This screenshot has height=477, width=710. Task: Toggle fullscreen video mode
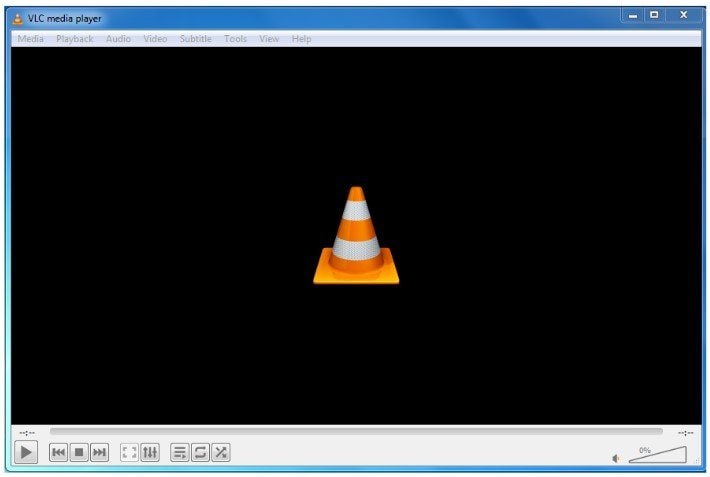[129, 452]
